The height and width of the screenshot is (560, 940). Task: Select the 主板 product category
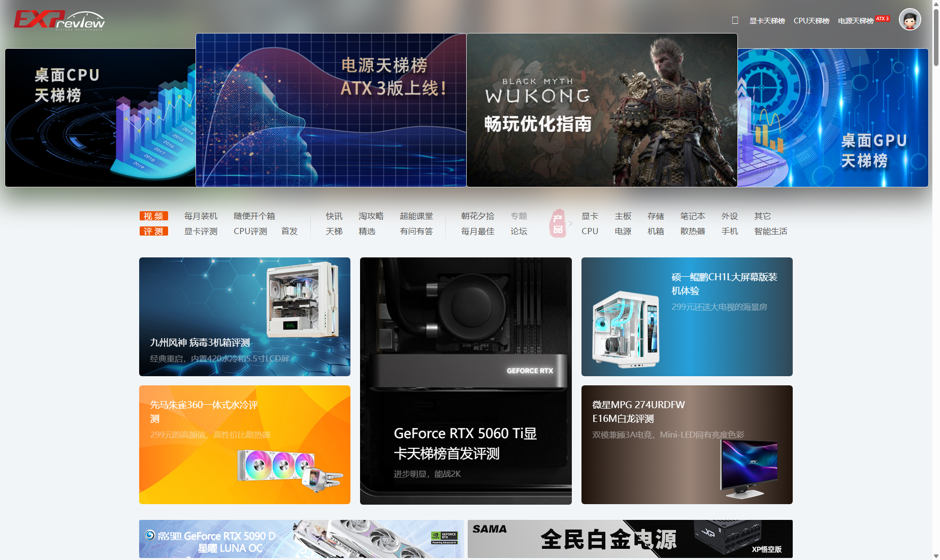623,216
